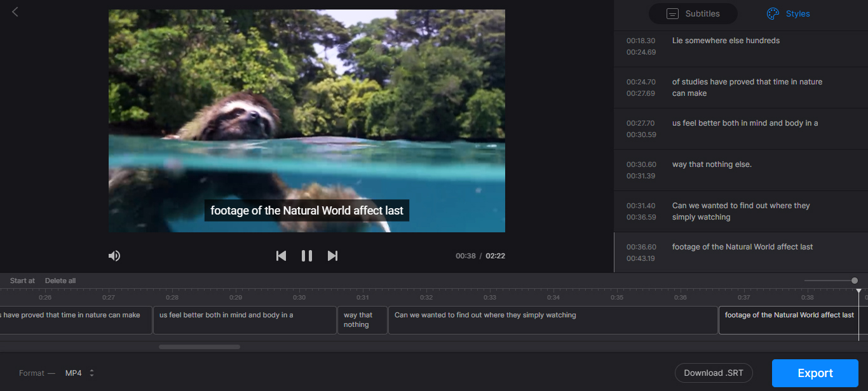Open the Styles tab
The image size is (868, 391).
coord(788,13)
